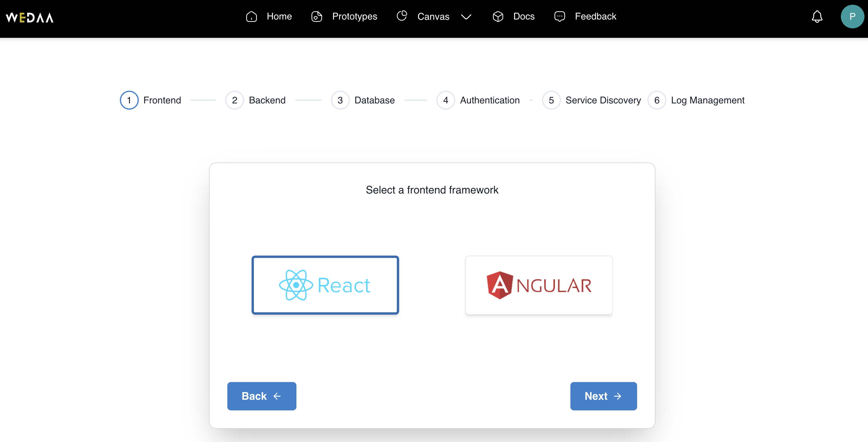Select step 1 circle for Frontend

pyautogui.click(x=129, y=100)
